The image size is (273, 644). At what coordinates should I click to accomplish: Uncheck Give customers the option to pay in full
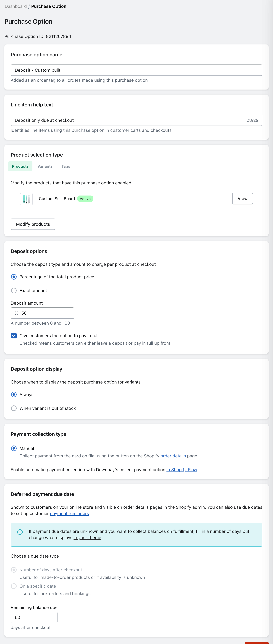point(14,335)
